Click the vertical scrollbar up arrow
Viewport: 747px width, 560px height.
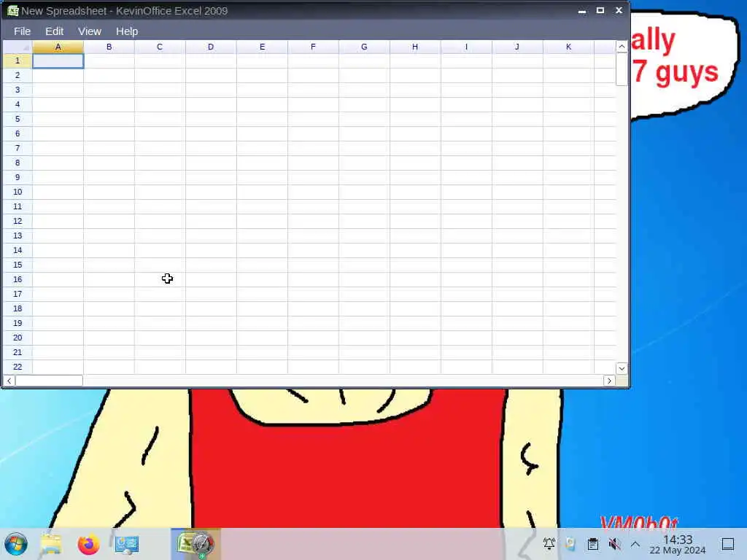(622, 47)
